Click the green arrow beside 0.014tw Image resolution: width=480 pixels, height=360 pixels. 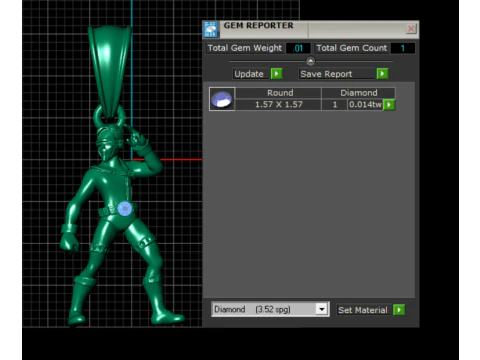click(x=389, y=105)
